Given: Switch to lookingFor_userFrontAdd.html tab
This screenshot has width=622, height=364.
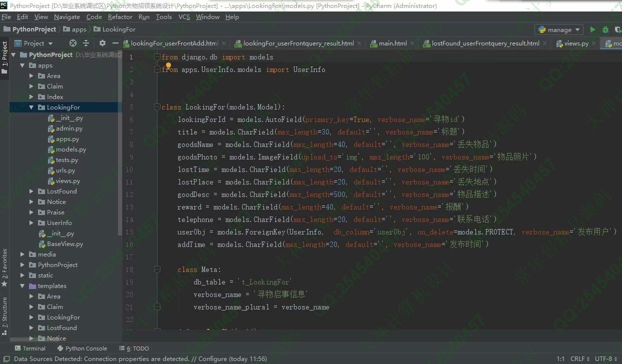Looking at the screenshot, I should (174, 43).
